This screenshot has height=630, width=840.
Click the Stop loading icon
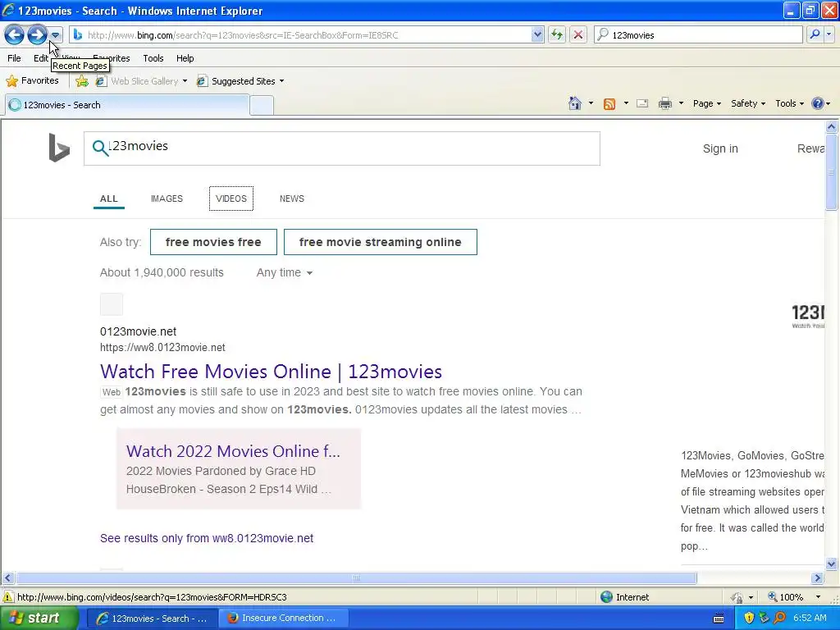[578, 34]
